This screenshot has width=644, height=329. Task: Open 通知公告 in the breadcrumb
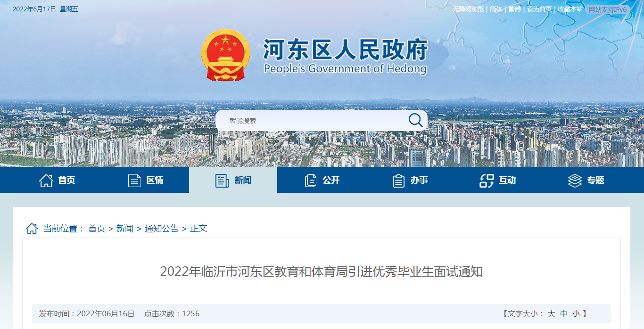tap(162, 229)
